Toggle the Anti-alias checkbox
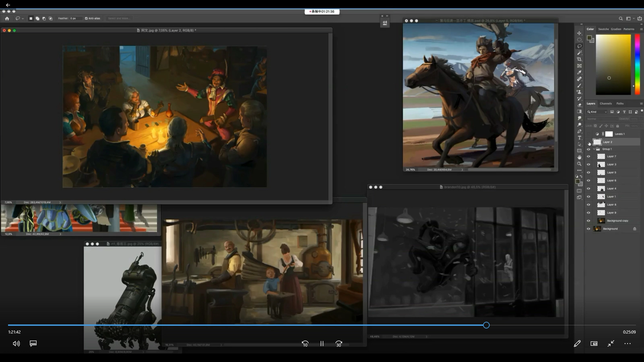Viewport: 644px width, 362px height. tap(86, 18)
